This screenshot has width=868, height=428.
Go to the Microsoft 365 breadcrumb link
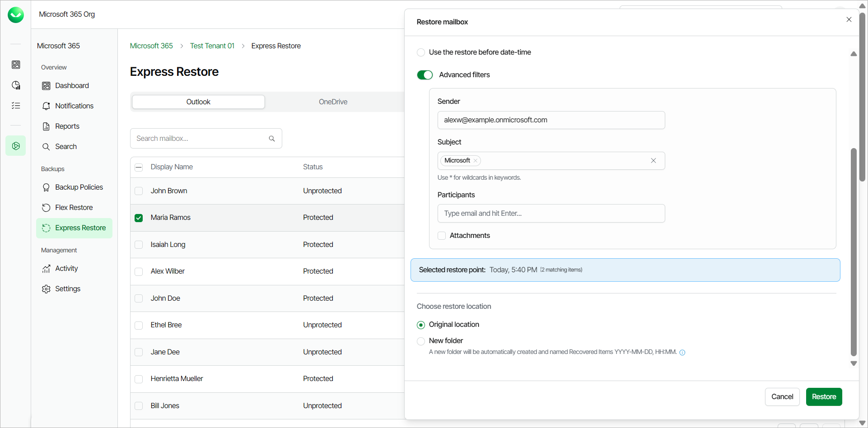coord(151,46)
